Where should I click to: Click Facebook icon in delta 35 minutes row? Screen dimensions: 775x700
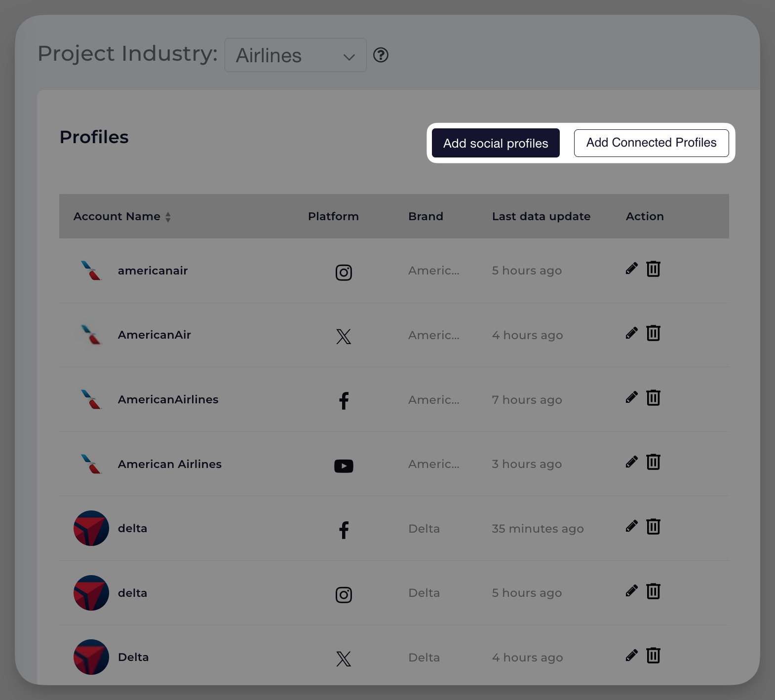pos(344,530)
